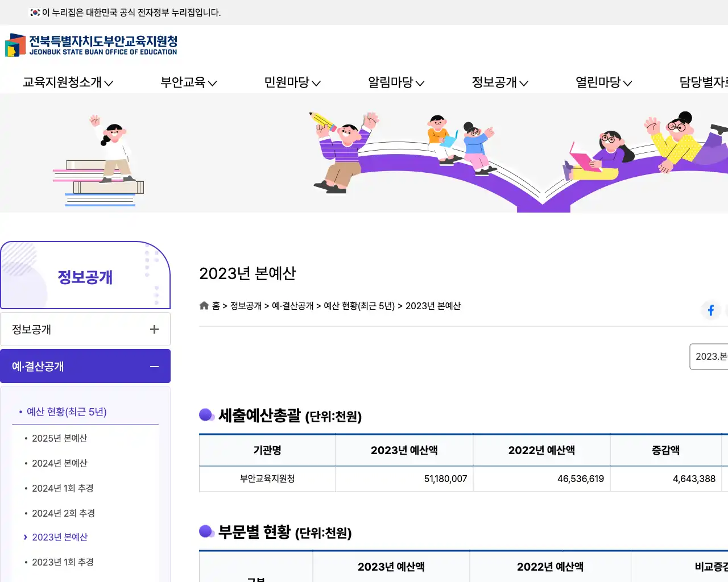Click the 2023년 본예산 page title

[247, 273]
